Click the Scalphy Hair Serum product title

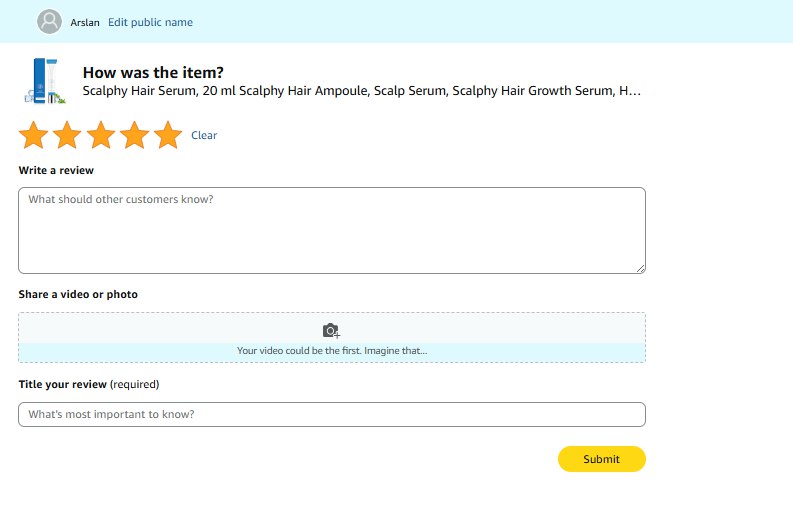click(x=361, y=91)
